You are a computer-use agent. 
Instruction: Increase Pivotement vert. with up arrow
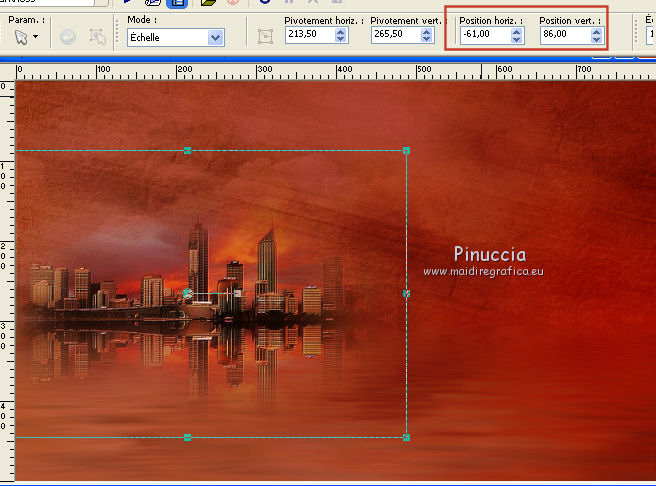click(x=426, y=31)
